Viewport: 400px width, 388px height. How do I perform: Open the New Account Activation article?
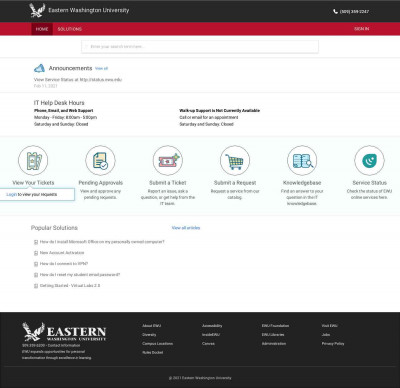tap(62, 253)
